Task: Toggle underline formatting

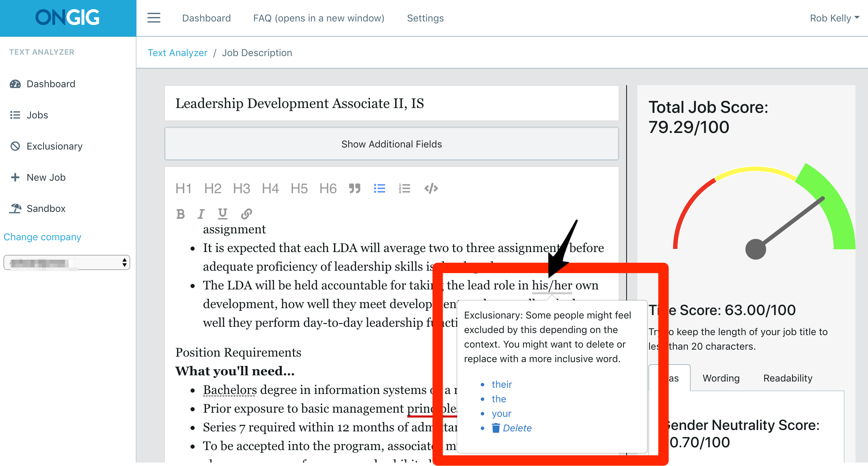Action: point(223,214)
